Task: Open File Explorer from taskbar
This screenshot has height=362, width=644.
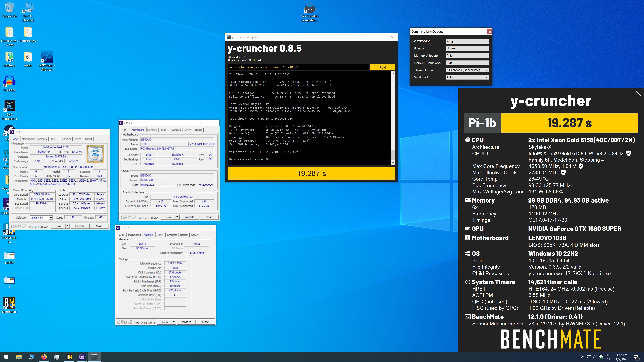Action: (x=19, y=357)
